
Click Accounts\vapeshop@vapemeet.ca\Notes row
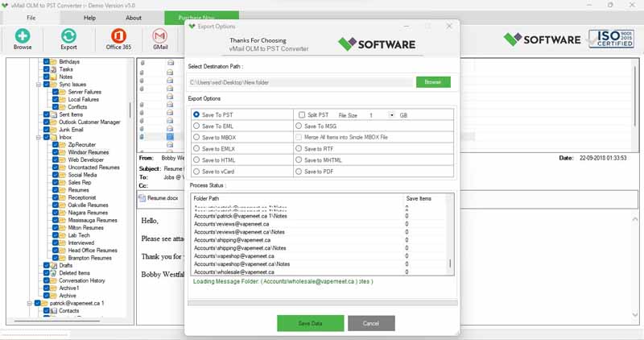click(319, 264)
